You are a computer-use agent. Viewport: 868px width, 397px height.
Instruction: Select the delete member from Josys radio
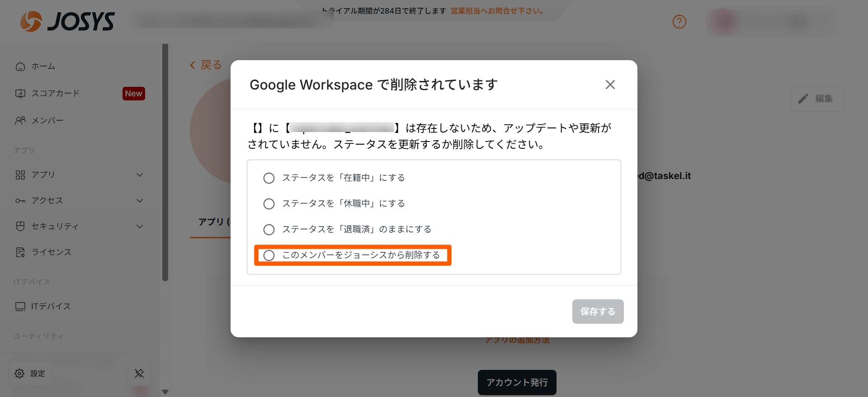point(269,255)
